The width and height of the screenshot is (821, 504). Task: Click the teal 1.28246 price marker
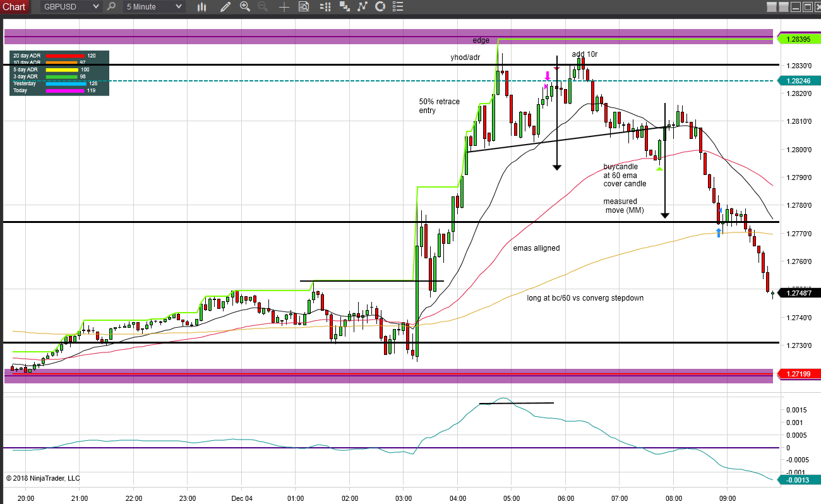(x=799, y=81)
